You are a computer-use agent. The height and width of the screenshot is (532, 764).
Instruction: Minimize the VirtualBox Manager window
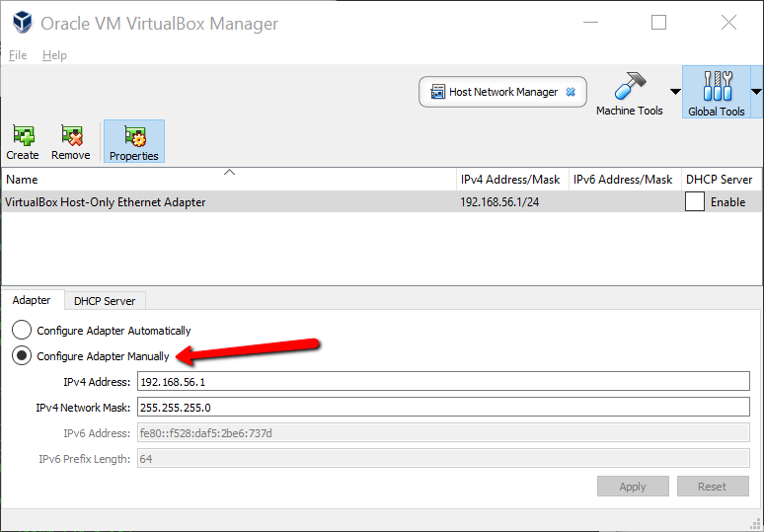point(590,23)
